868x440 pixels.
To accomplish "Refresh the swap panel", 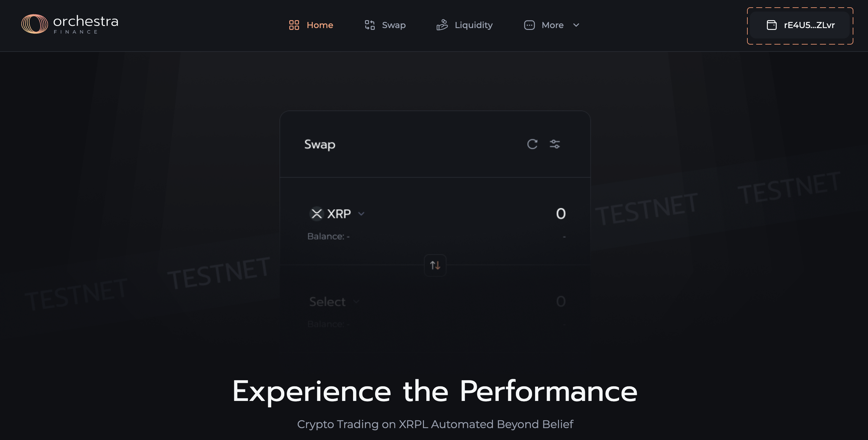I will pyautogui.click(x=532, y=144).
